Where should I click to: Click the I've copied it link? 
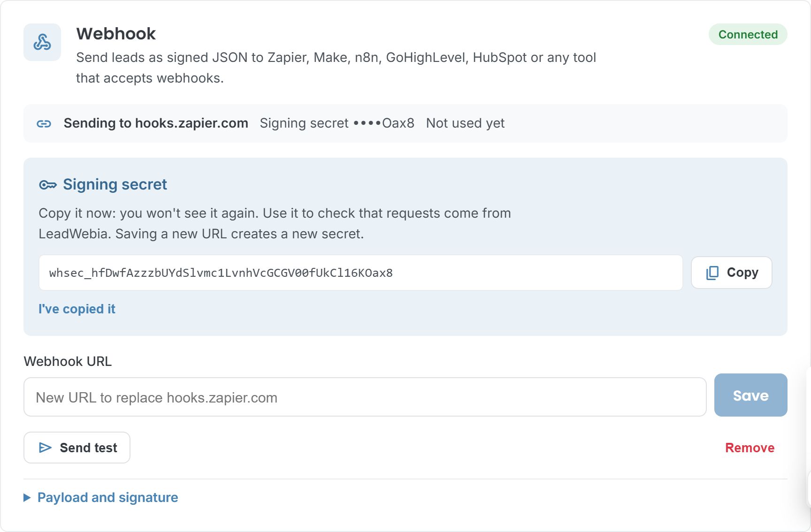pyautogui.click(x=77, y=309)
